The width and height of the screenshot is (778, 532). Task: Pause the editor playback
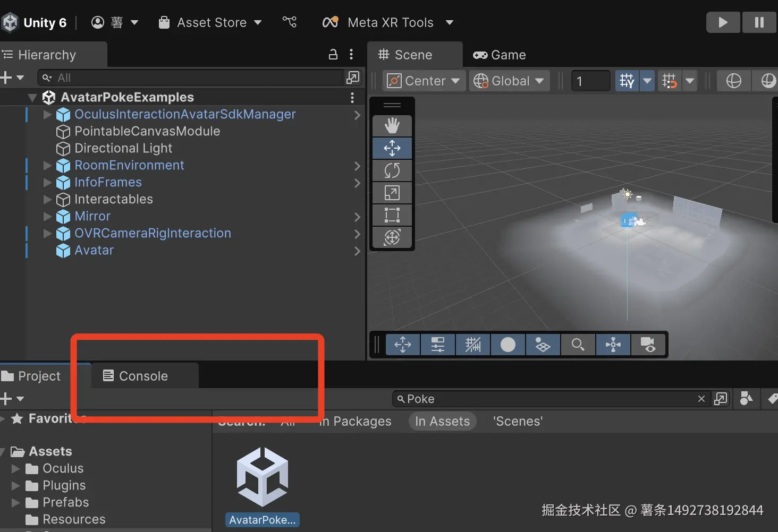point(759,22)
